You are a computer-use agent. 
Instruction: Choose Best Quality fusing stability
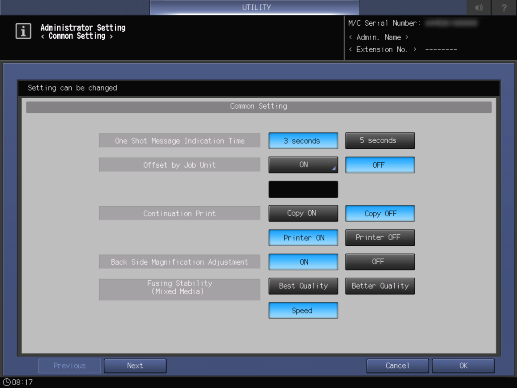tap(303, 286)
